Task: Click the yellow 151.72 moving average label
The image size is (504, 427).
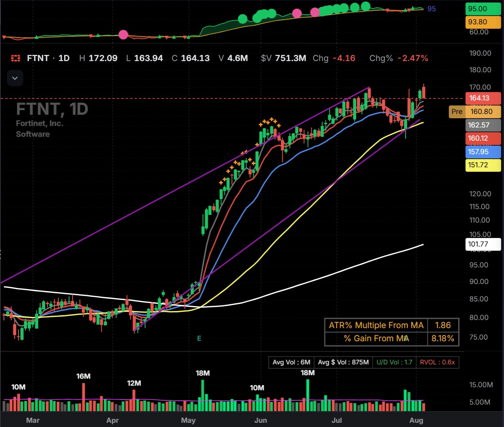Action: pyautogui.click(x=483, y=165)
